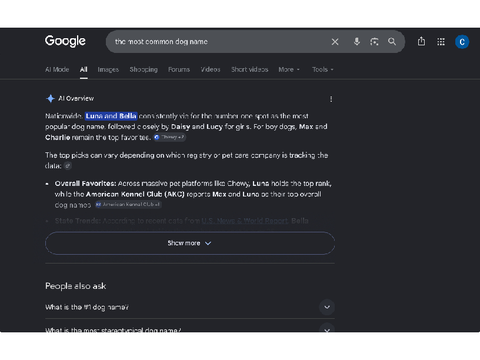Open the Short videos tab

tap(250, 69)
